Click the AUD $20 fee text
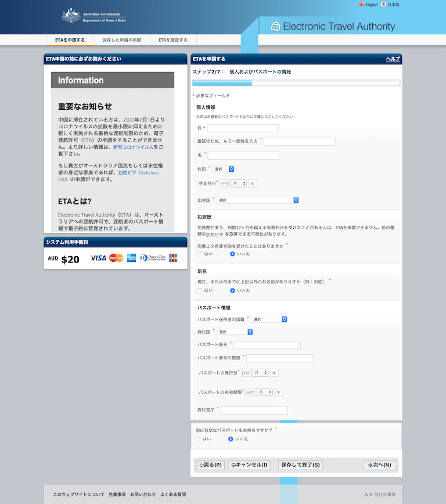This screenshot has height=504, width=446. pos(63,259)
